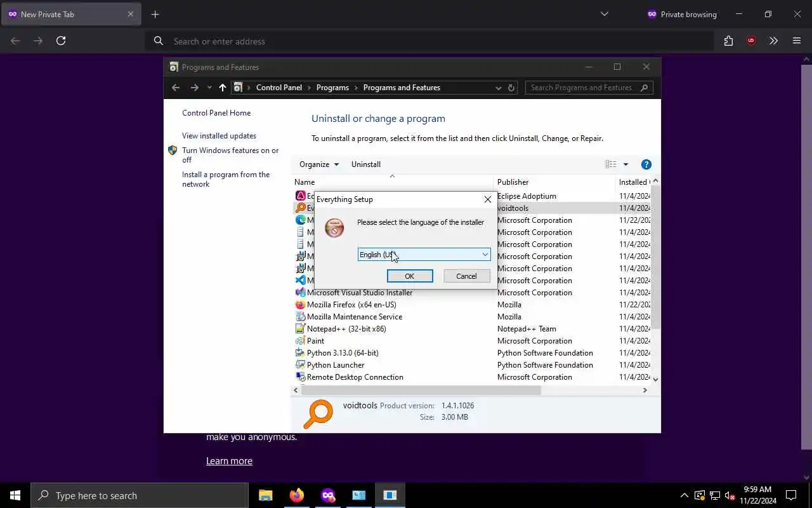Follow the Learn more link
The image size is (812, 508).
click(229, 461)
